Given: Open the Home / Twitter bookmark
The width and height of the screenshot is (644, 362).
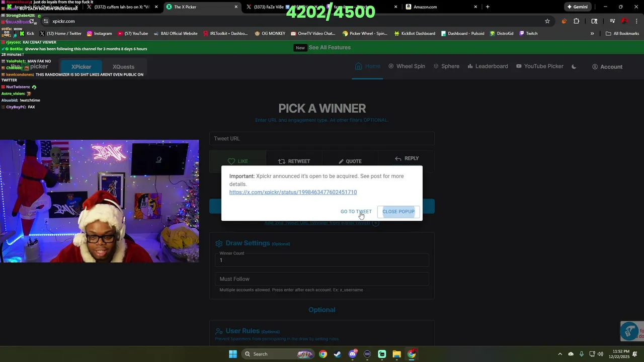Looking at the screenshot, I should pyautogui.click(x=60, y=34).
